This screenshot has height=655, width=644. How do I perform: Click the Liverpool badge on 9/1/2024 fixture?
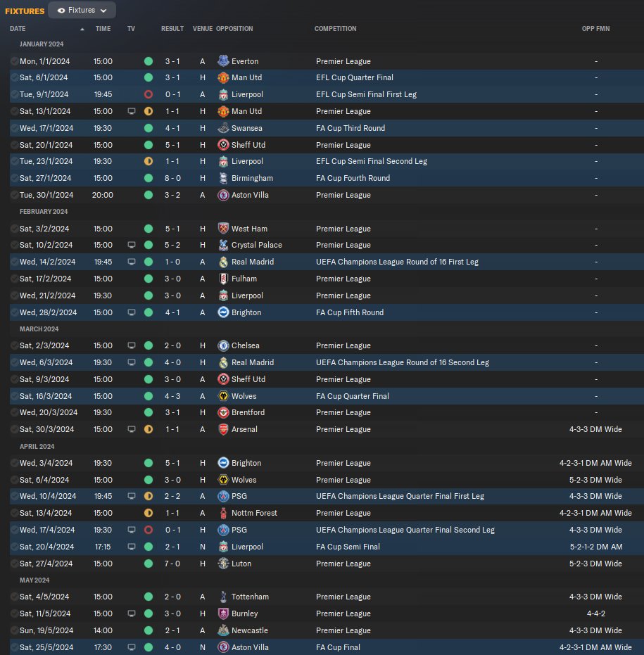pyautogui.click(x=223, y=94)
